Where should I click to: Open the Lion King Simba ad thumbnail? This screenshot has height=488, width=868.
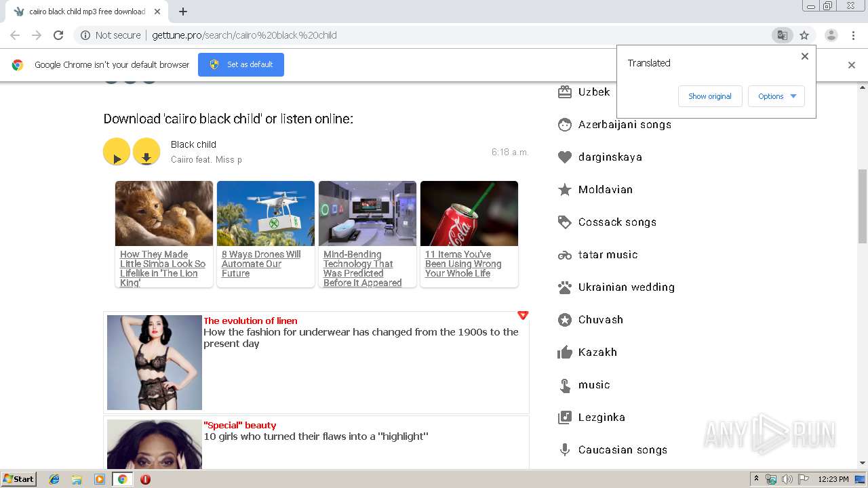coord(164,213)
